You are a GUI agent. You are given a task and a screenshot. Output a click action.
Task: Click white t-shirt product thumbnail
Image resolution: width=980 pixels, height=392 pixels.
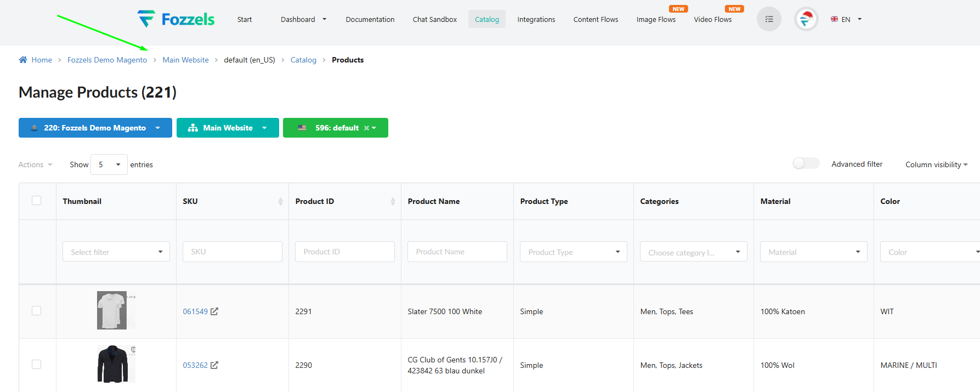116,310
